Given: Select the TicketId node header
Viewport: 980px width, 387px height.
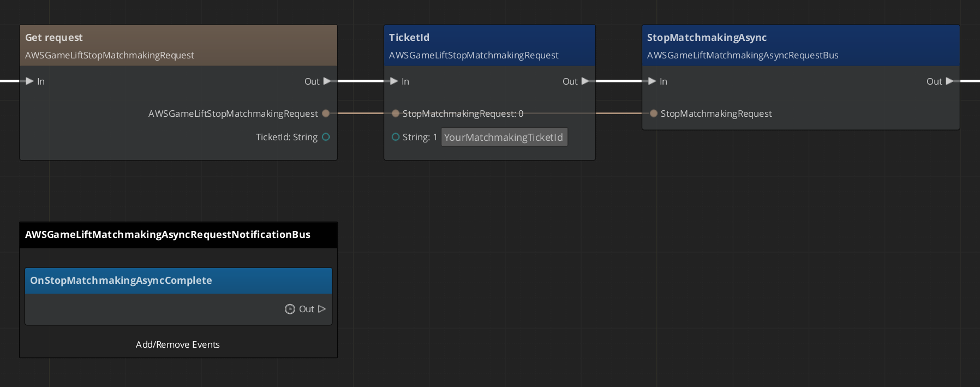Looking at the screenshot, I should [x=409, y=38].
